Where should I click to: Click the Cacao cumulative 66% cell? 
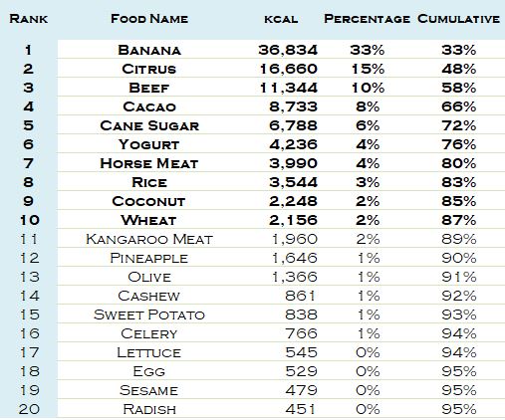click(x=459, y=106)
